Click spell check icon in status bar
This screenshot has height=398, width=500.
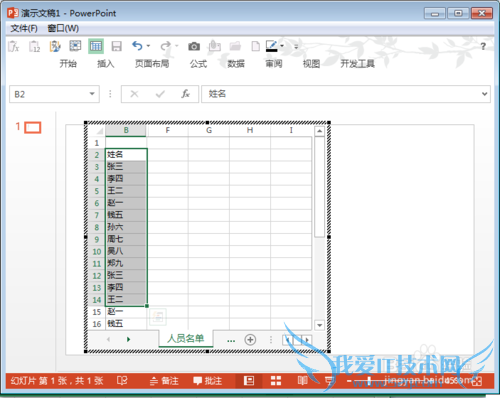(x=122, y=380)
